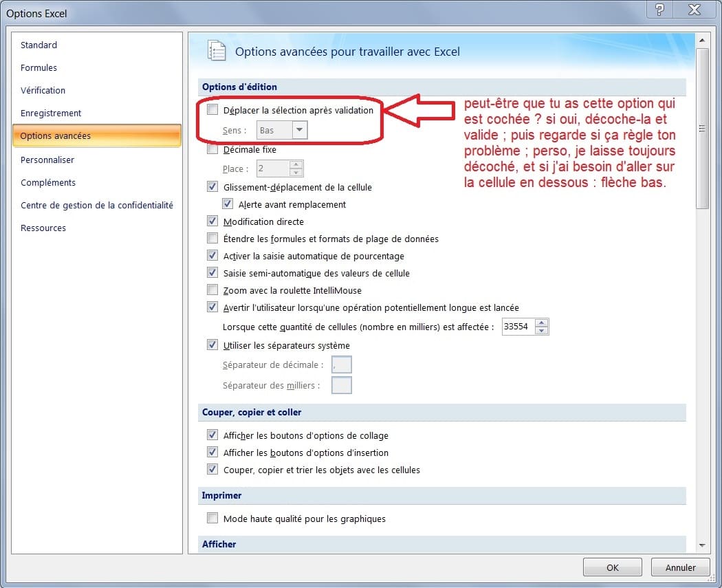Toggle Saisie semi-automatique des valeurs
722x588 pixels.
tap(212, 272)
